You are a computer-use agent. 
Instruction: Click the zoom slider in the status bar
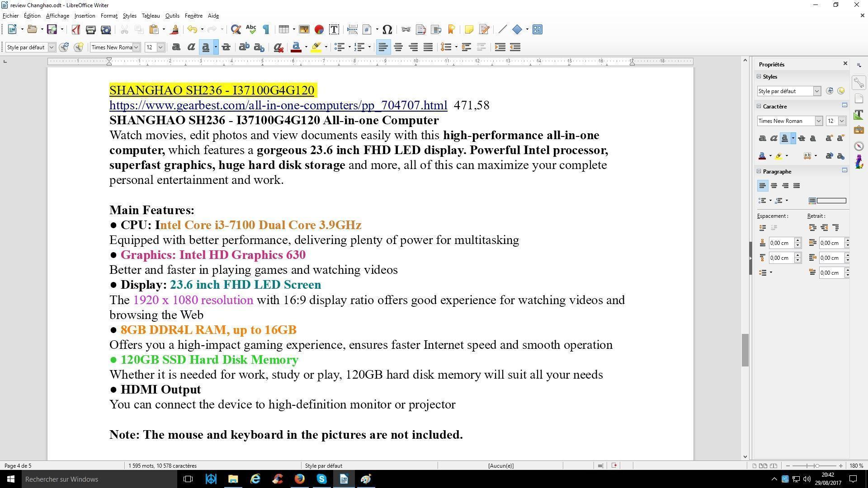tap(816, 465)
